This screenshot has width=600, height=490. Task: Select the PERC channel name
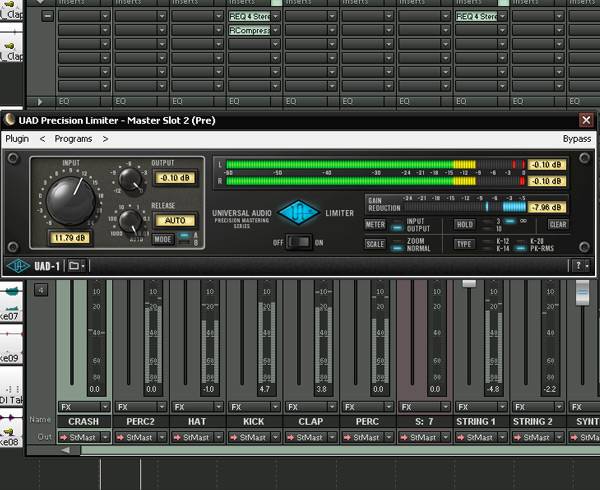click(367, 422)
